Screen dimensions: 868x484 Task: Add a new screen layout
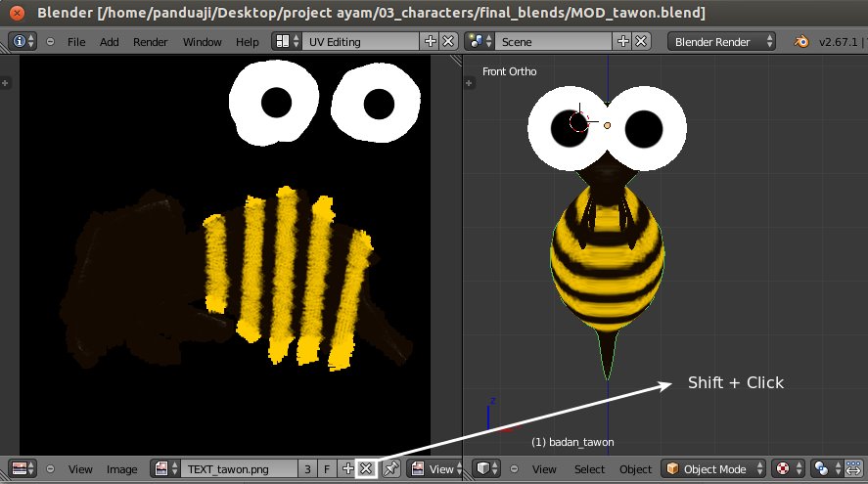430,41
